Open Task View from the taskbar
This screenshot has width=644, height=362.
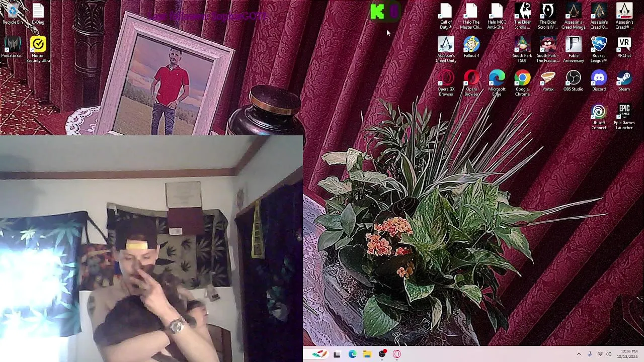337,354
